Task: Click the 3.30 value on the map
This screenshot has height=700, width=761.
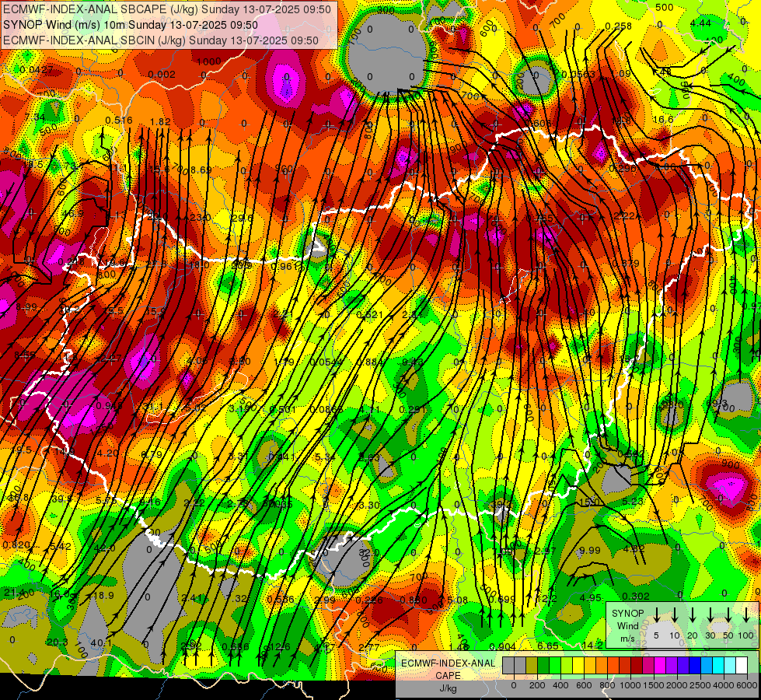Action: click(369, 505)
